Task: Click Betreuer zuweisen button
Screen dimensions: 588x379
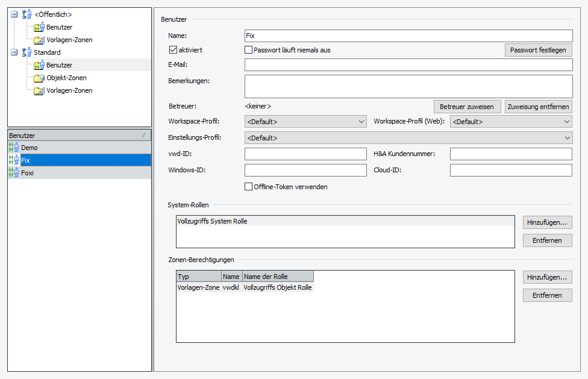Action: click(466, 107)
